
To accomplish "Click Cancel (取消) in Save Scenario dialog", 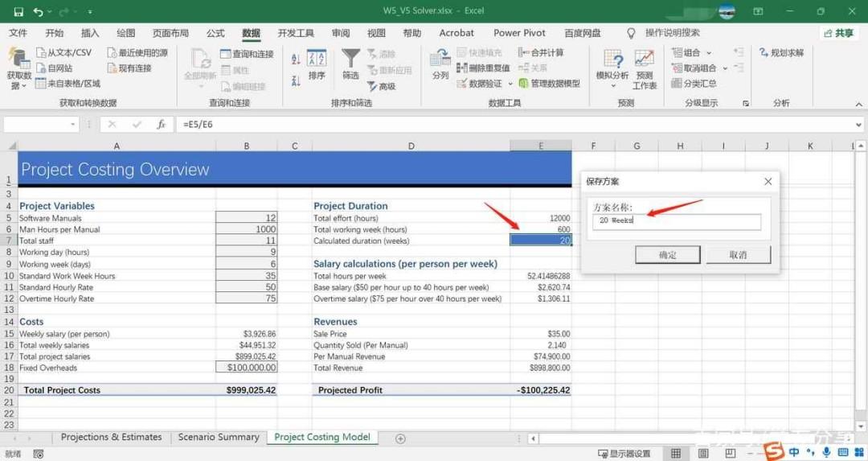I will click(738, 255).
